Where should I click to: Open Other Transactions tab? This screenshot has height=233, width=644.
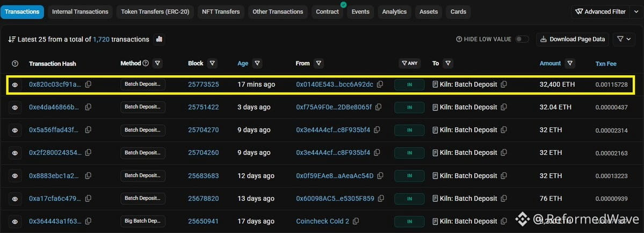pyautogui.click(x=278, y=11)
